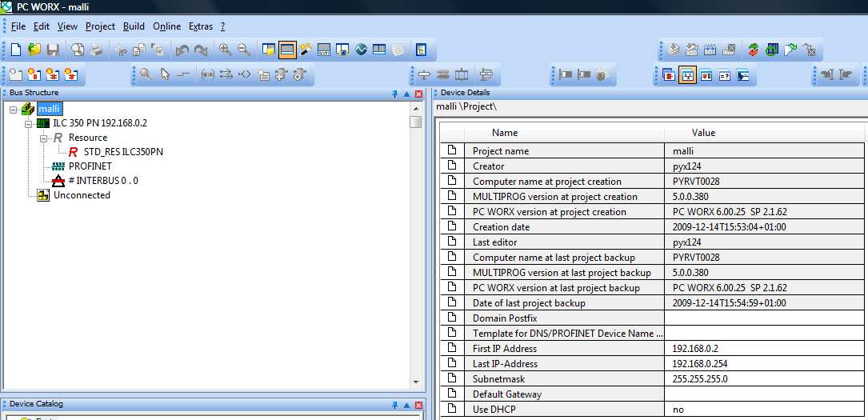Save project using the floppy disk icon
Viewport: 868px width, 420px height.
53,50
